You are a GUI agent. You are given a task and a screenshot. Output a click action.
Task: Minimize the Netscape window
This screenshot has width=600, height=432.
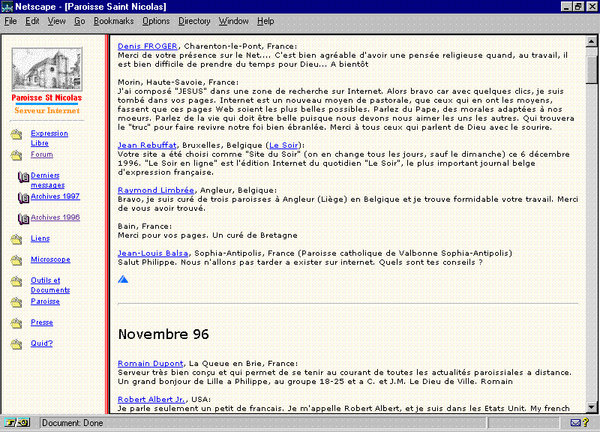(566, 7)
